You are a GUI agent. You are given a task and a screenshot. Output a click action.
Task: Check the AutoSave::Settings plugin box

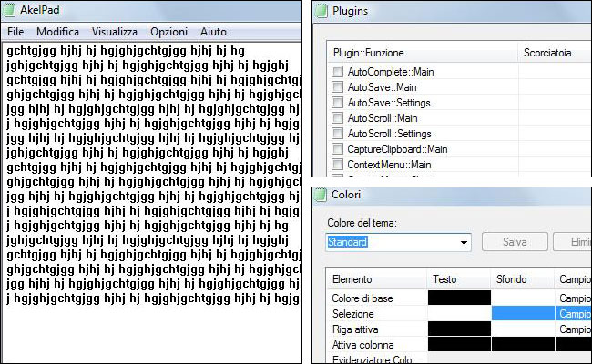(338, 103)
